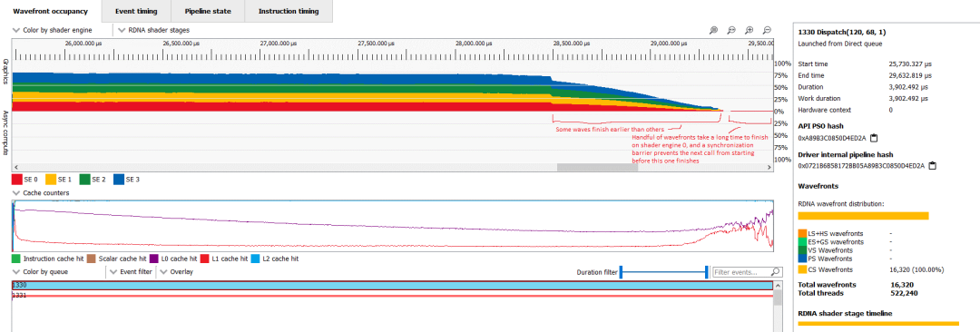Click the 0xA89B3C0850D4ED2A hash text
This screenshot has width=980, height=332.
click(x=832, y=138)
